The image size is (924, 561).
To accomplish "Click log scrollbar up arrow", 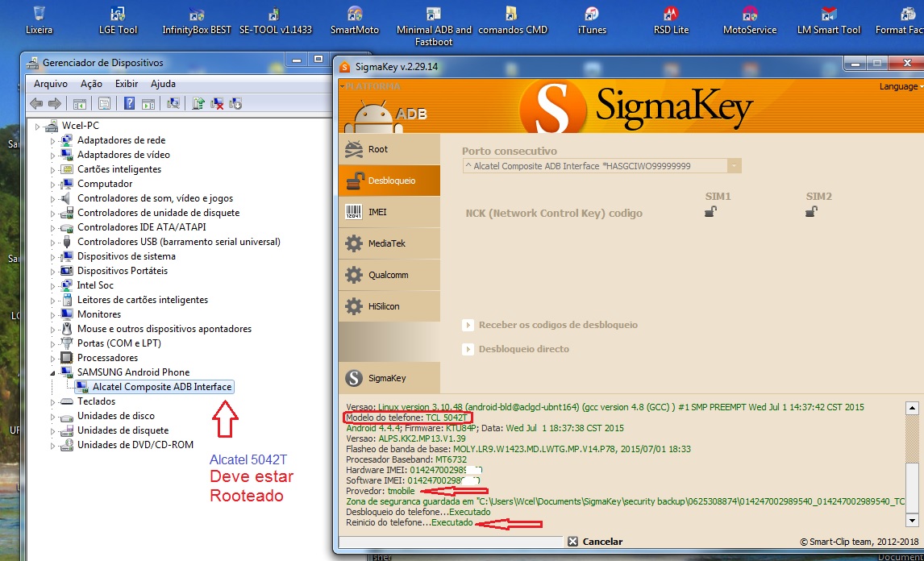I will click(x=912, y=408).
